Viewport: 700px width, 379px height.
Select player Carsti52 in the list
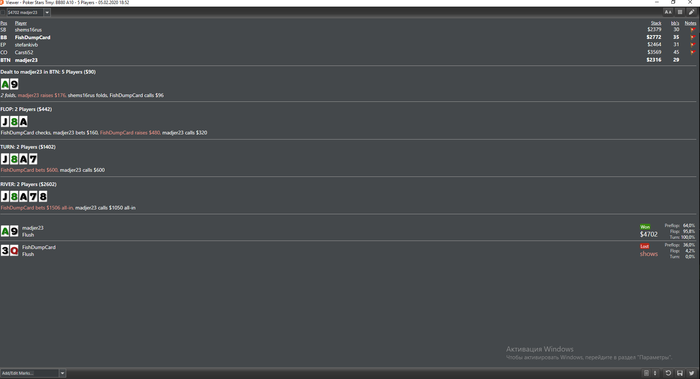click(24, 52)
